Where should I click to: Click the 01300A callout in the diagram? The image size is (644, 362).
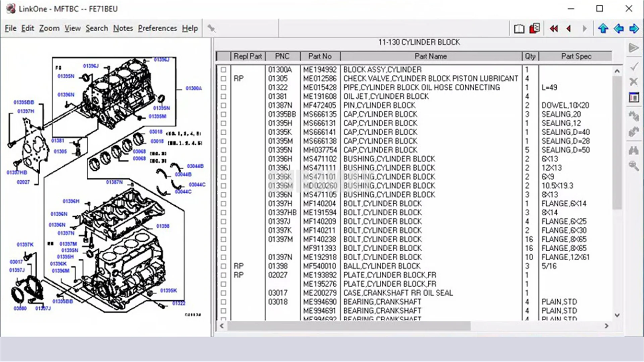point(194,89)
